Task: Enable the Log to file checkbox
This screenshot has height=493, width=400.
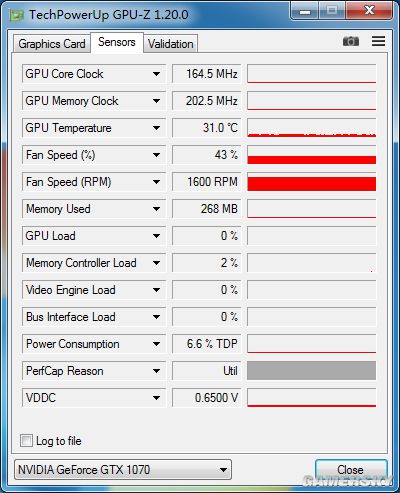Action: pos(26,440)
